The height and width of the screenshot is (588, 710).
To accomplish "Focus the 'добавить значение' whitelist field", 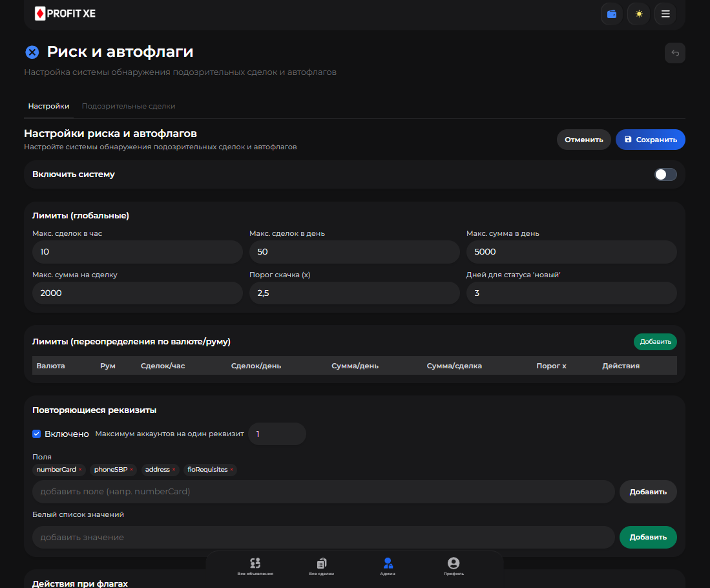I will pos(323,538).
